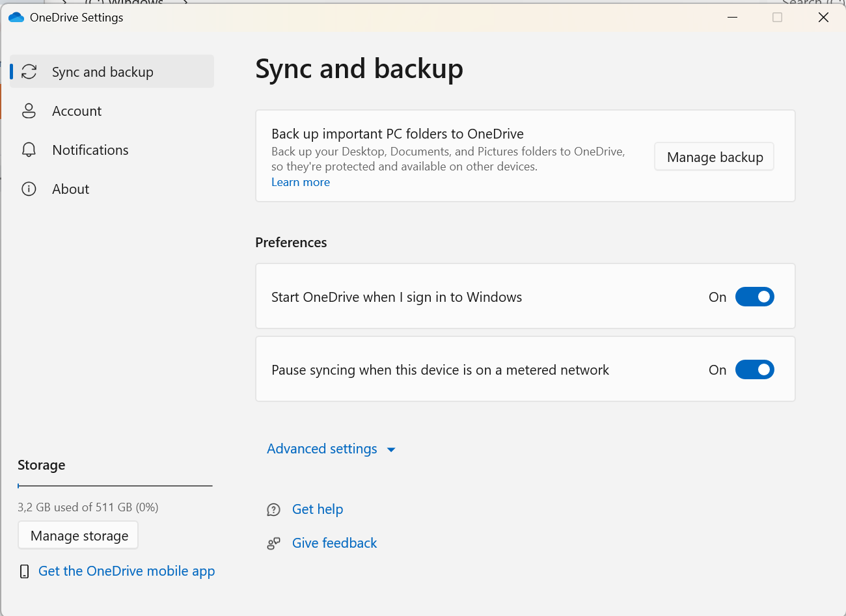
Task: Click the OneDrive cloud icon in title bar
Action: pyautogui.click(x=16, y=18)
